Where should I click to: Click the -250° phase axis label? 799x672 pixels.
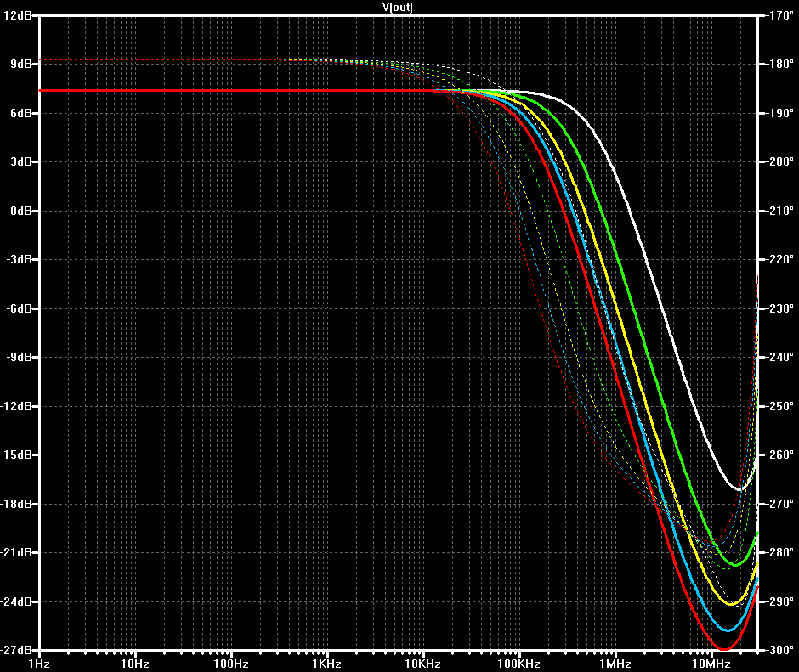(x=780, y=406)
